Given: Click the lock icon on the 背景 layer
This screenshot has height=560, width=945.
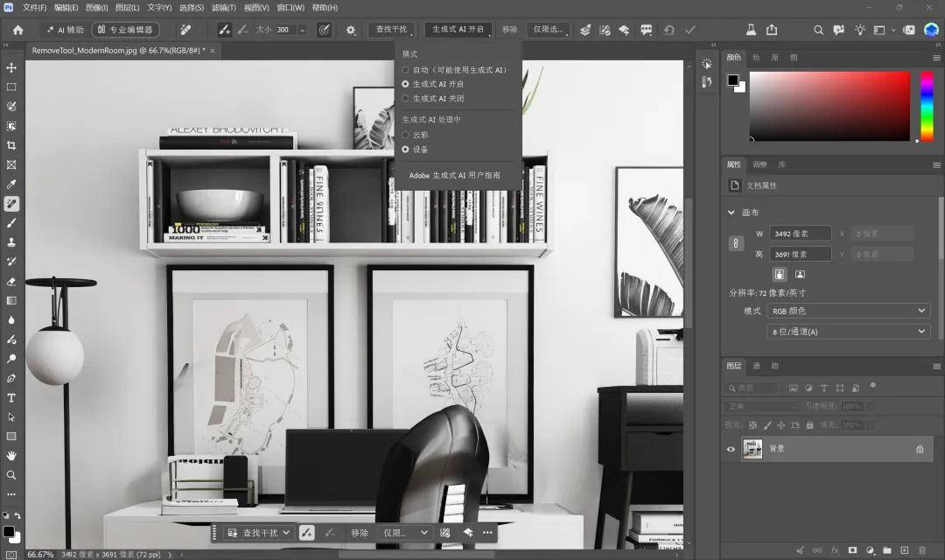Looking at the screenshot, I should pos(920,449).
